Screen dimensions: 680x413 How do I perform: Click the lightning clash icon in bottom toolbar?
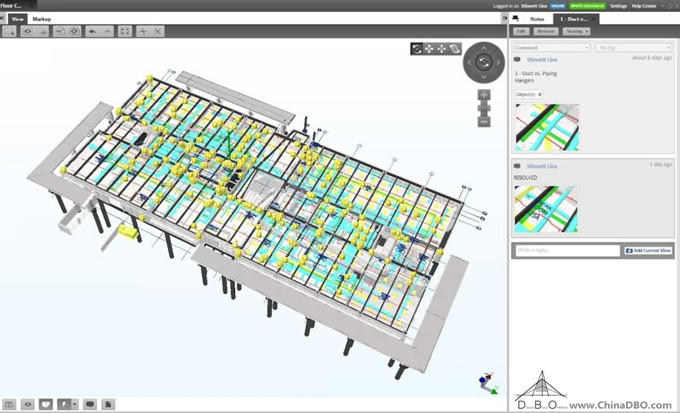coord(64,404)
